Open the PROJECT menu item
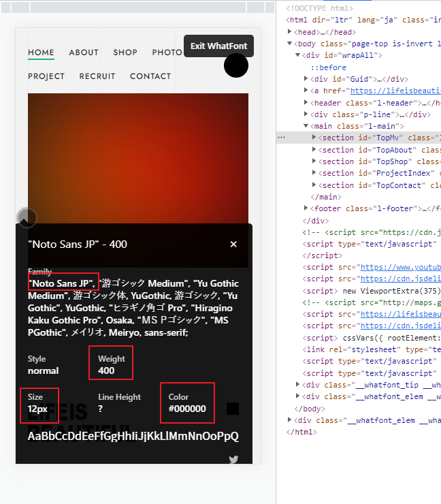Screen dimensions: 441x504 pos(46,76)
